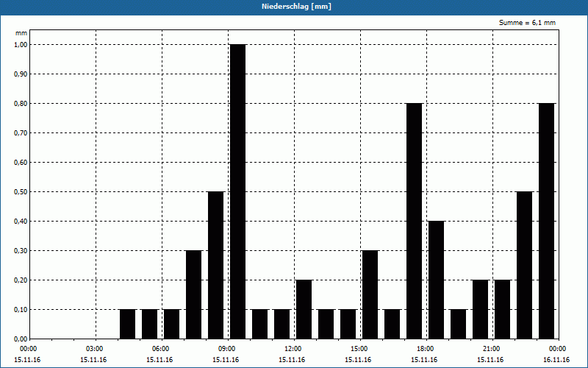Viewport: 588px width, 368px height.
Task: Click the 'mm' unit label above the y-axis
Action: 21,33
